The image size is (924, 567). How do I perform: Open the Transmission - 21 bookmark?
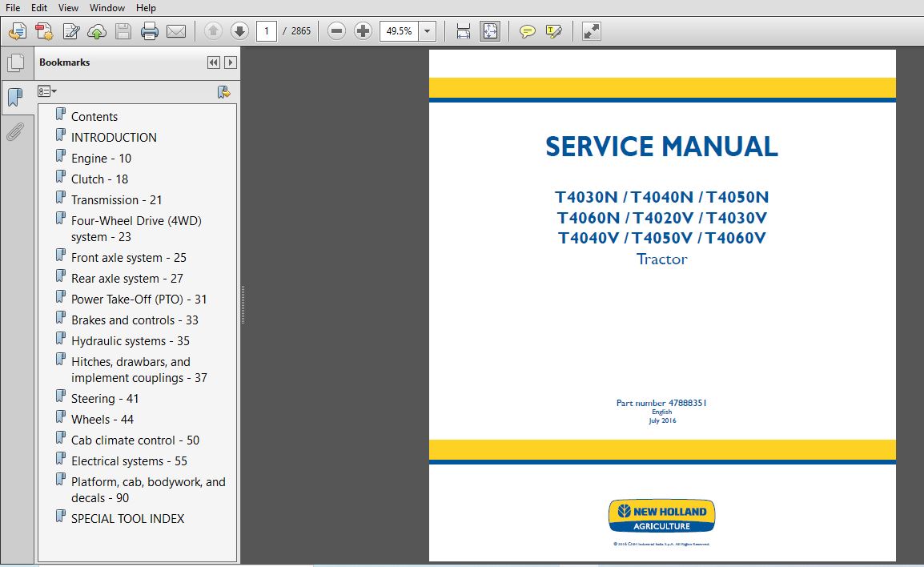(x=117, y=199)
